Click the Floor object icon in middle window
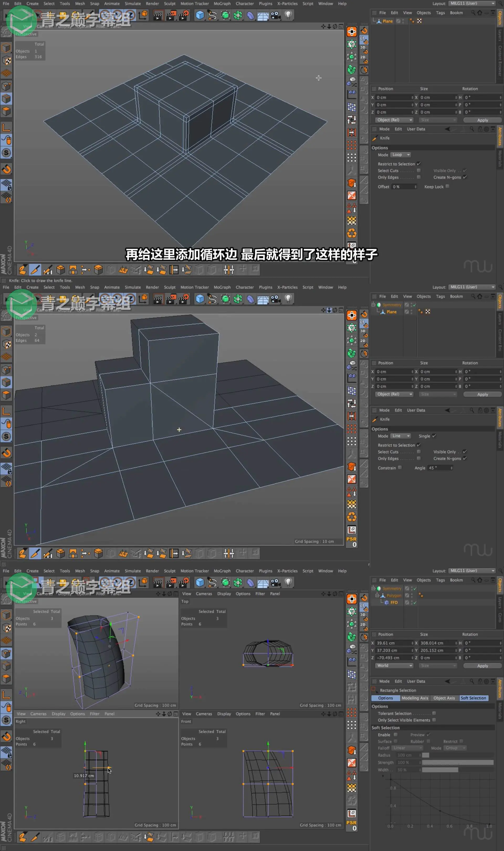Screen dimensions: 504x851 [x=263, y=299]
